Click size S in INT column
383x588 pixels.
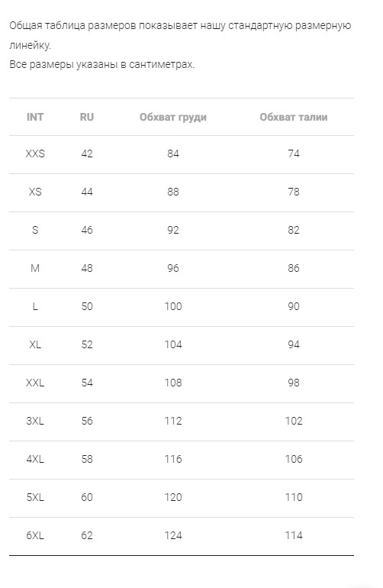coord(35,230)
